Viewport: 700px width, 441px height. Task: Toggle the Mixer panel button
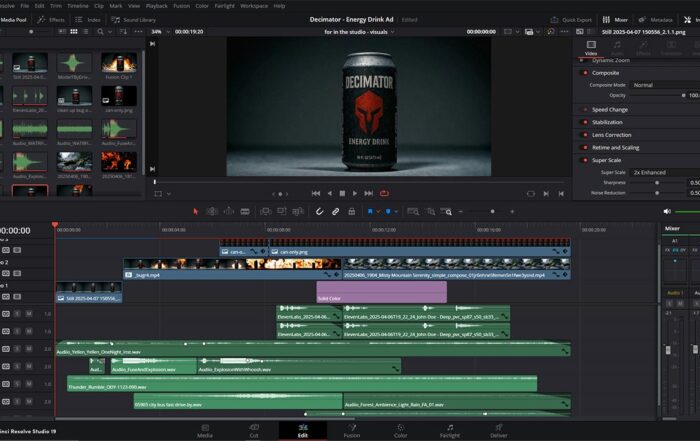point(615,20)
